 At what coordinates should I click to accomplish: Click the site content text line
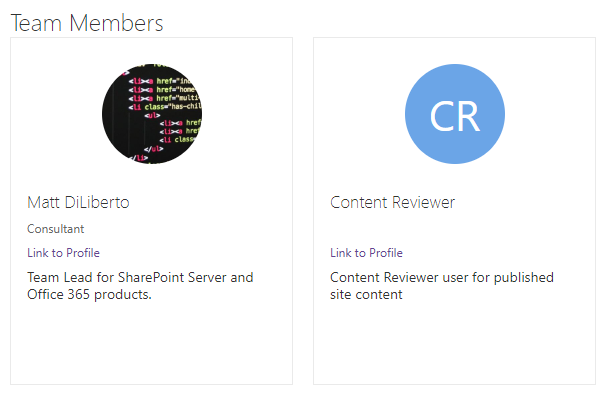coord(366,294)
